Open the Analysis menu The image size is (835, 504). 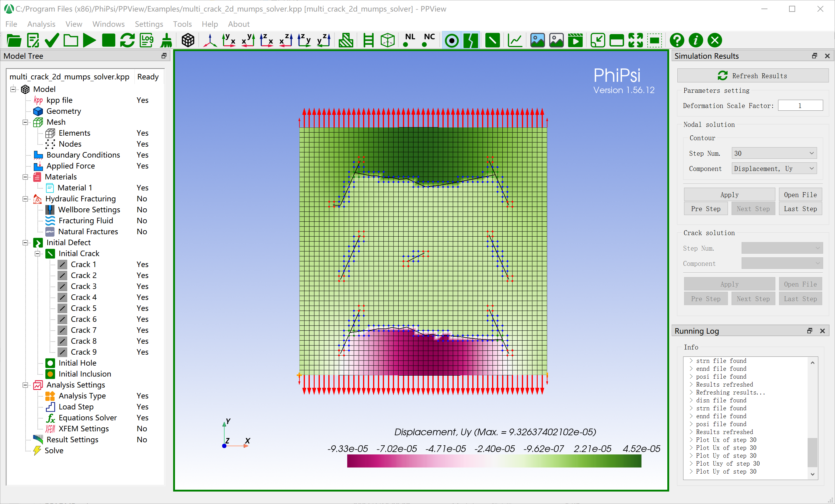point(41,24)
